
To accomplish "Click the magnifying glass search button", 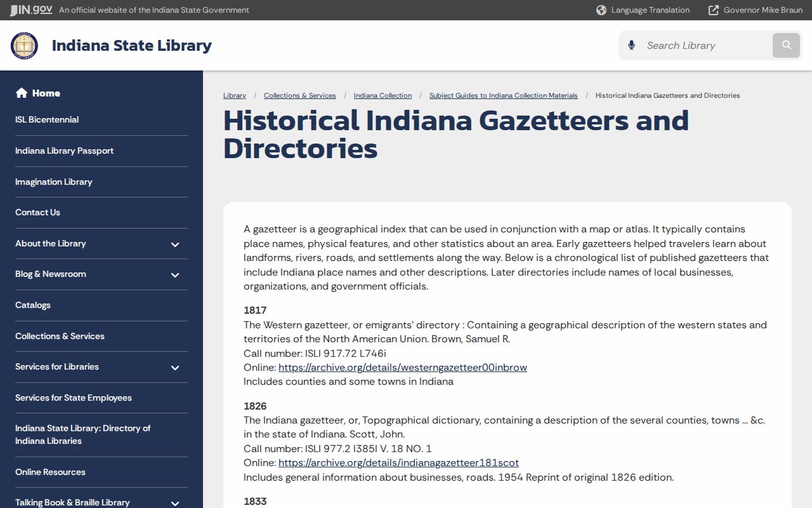I will tap(787, 45).
